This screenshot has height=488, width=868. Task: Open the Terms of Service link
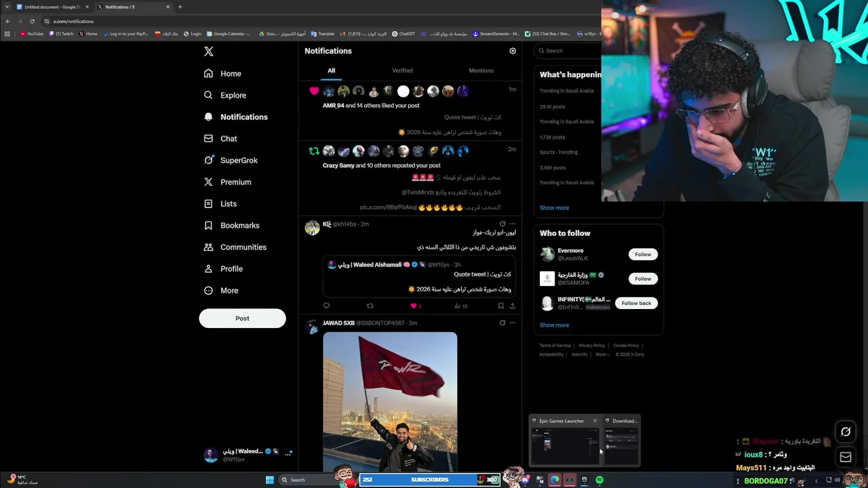pyautogui.click(x=555, y=346)
